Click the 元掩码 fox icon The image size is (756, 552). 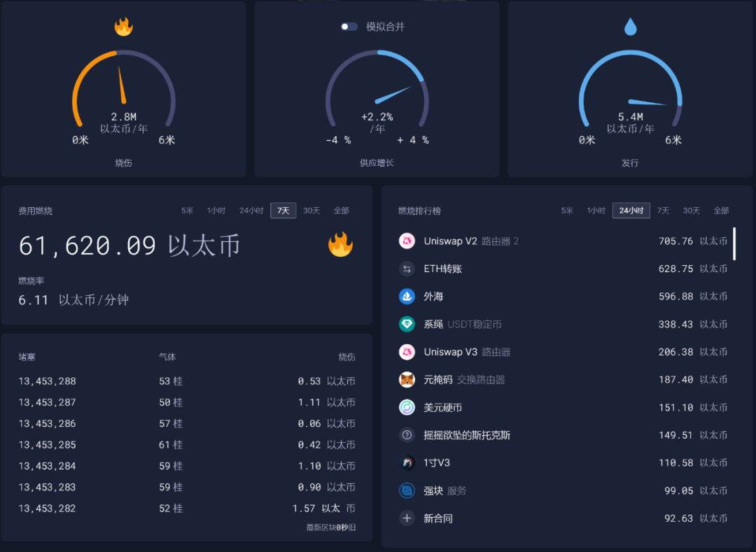(407, 380)
